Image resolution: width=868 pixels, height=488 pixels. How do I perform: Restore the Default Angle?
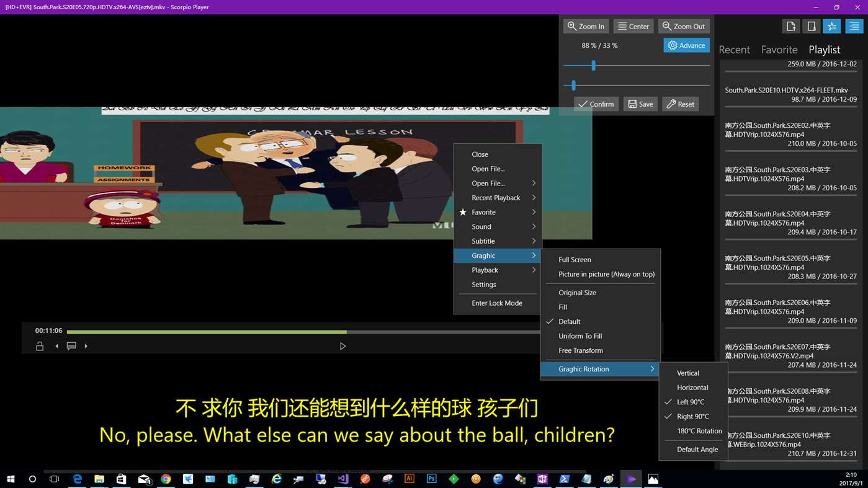click(693, 450)
